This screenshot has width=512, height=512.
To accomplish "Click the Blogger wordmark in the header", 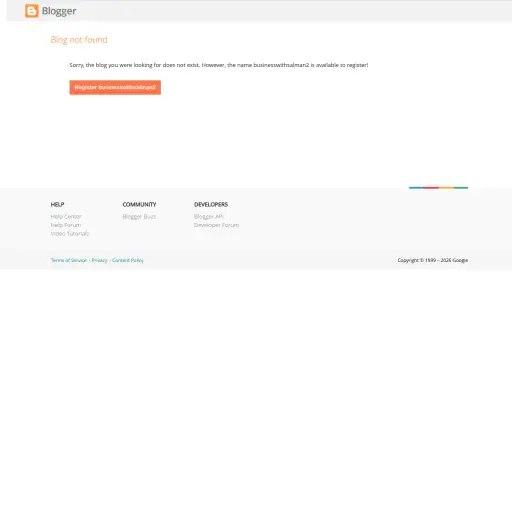I will [x=59, y=11].
